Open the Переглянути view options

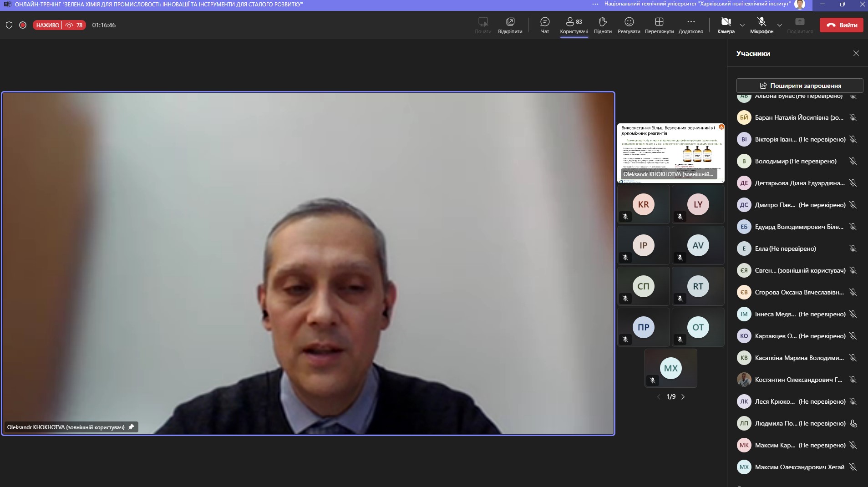tap(659, 25)
